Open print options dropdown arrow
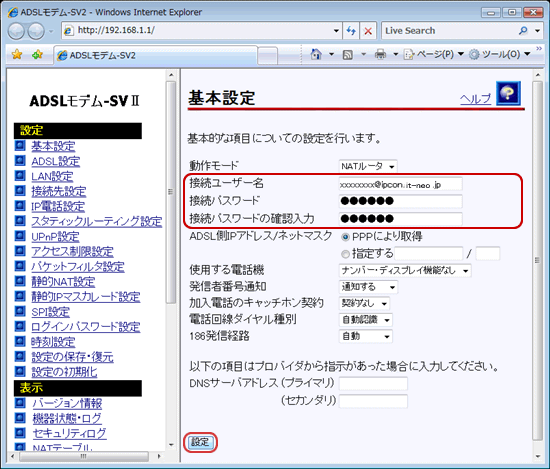The image size is (550, 469). pyautogui.click(x=396, y=54)
